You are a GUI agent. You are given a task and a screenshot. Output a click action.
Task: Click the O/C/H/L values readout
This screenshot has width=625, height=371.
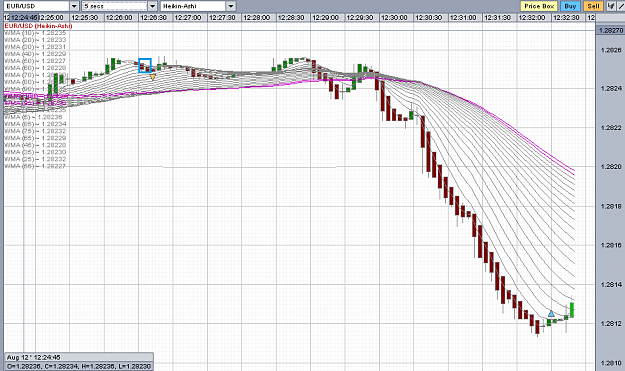pyautogui.click(x=79, y=366)
